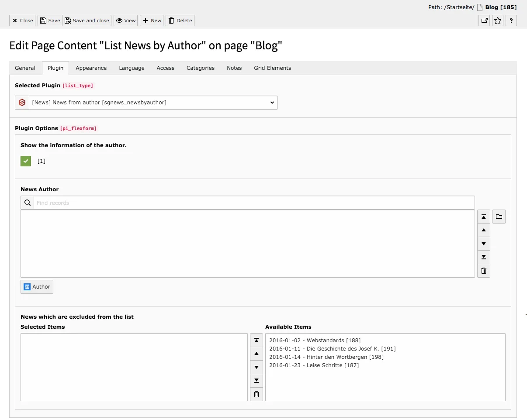The width and height of the screenshot is (527, 420).
Task: Open the Grid Elements tab
Action: pos(272,68)
